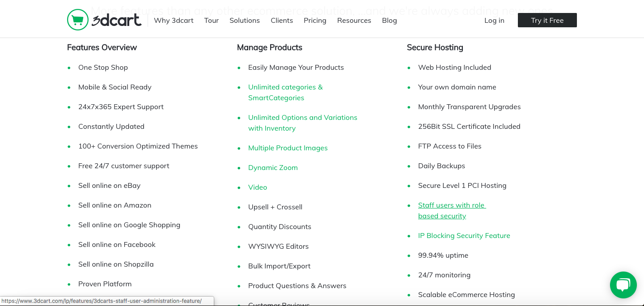Click Product Questions & Answers item
Image resolution: width=644 pixels, height=306 pixels.
tap(297, 286)
